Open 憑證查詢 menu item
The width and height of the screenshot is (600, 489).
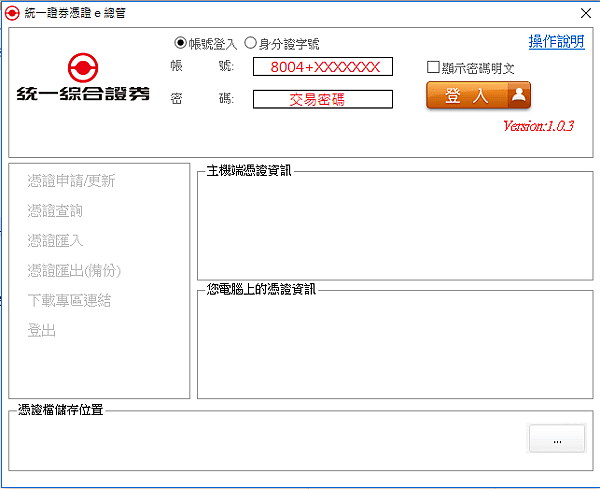[55, 211]
